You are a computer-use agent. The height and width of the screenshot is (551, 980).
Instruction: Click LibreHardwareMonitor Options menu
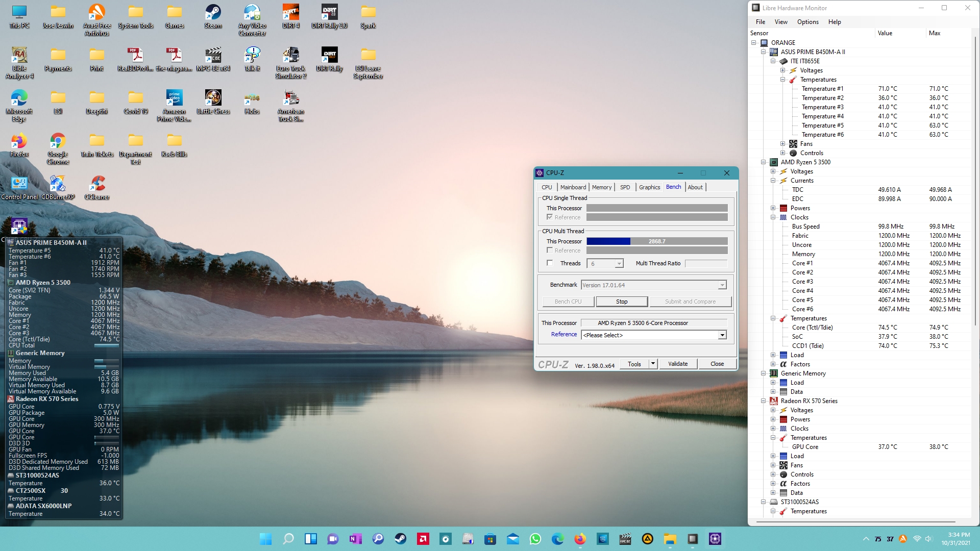click(x=807, y=21)
